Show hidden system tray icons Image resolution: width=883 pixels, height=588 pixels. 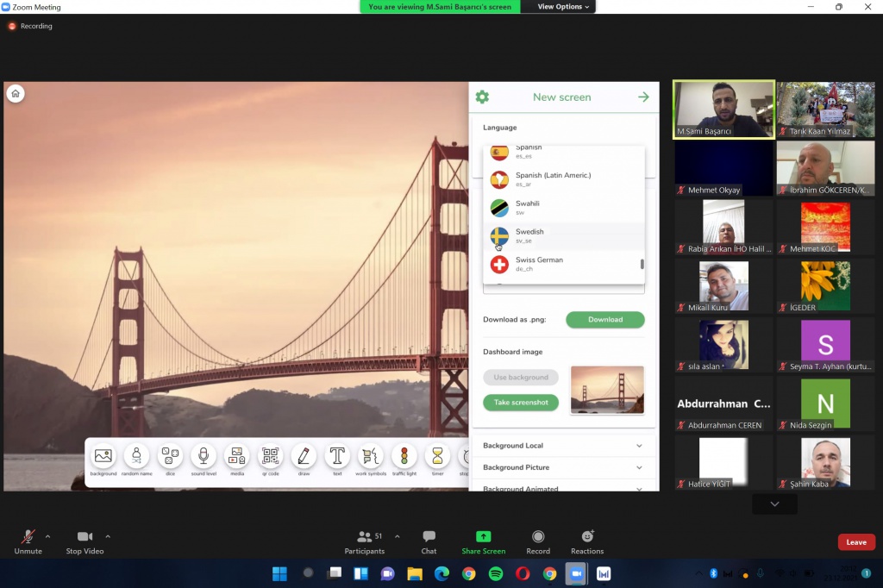point(698,573)
